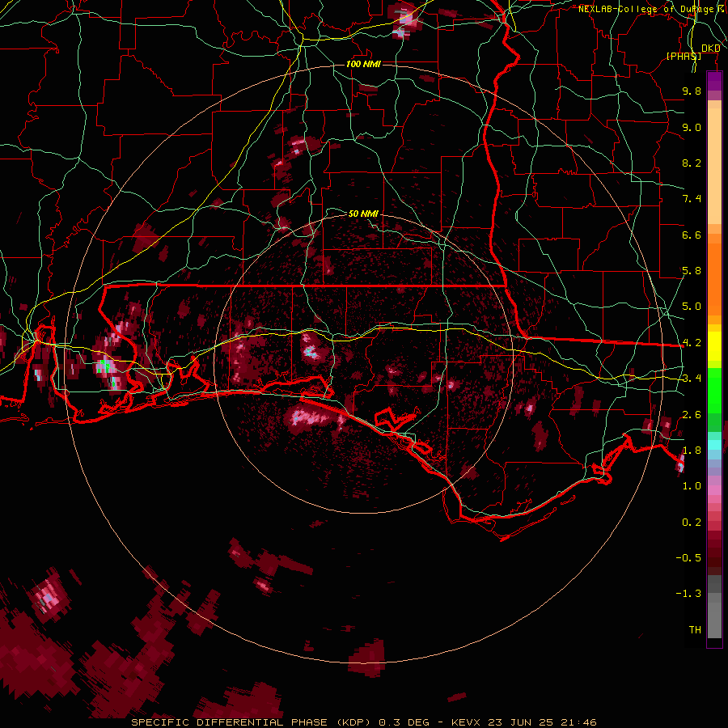The height and width of the screenshot is (728, 728).
Task: Click the 3.4 scale value
Action: click(692, 379)
